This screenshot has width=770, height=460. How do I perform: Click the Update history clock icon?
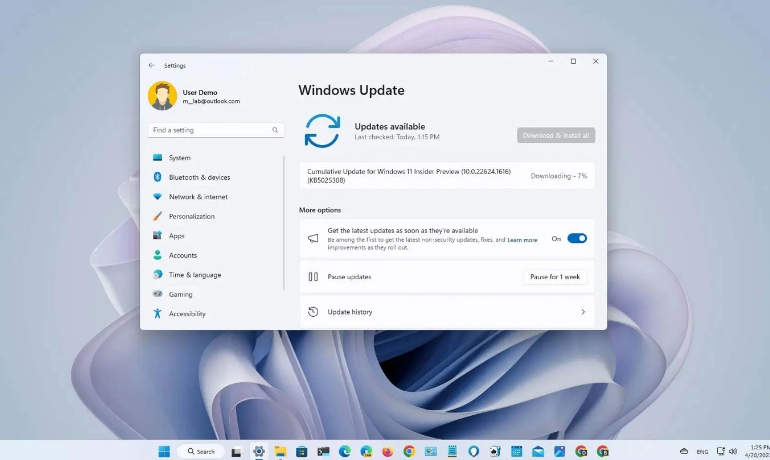313,312
